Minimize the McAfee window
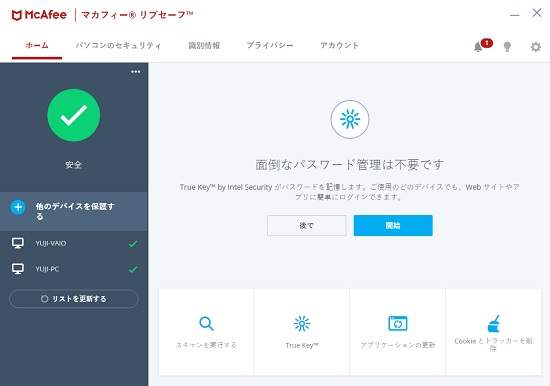This screenshot has width=550, height=386. point(515,15)
